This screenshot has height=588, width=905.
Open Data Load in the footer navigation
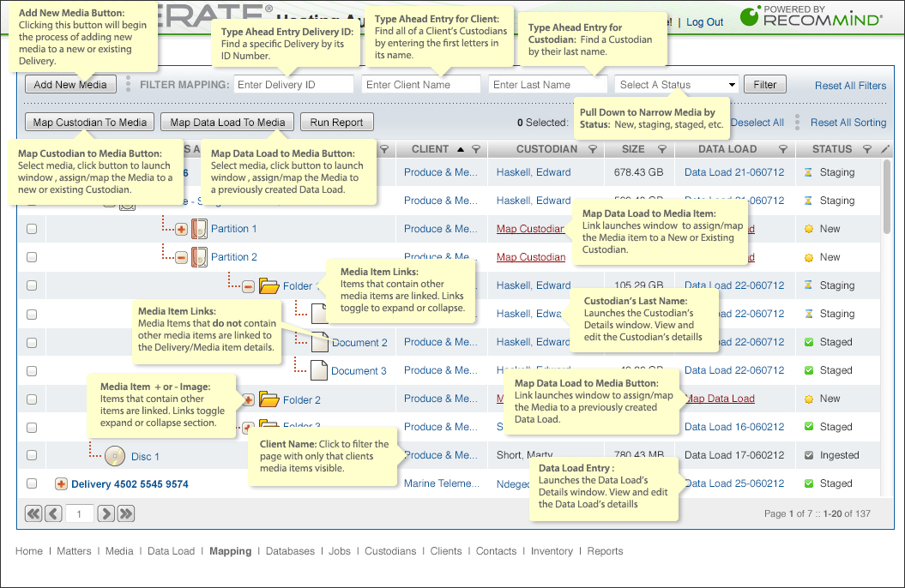[172, 551]
